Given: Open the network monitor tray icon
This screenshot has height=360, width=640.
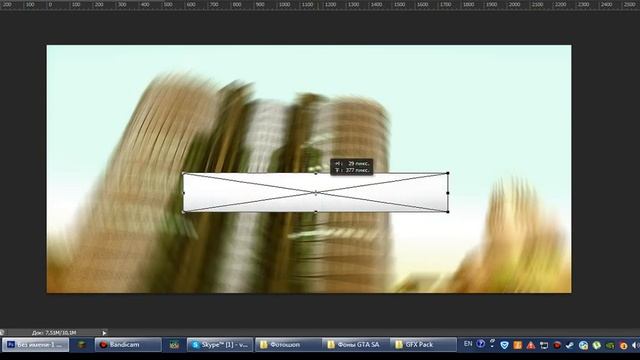Looking at the screenshot, I should [x=544, y=346].
